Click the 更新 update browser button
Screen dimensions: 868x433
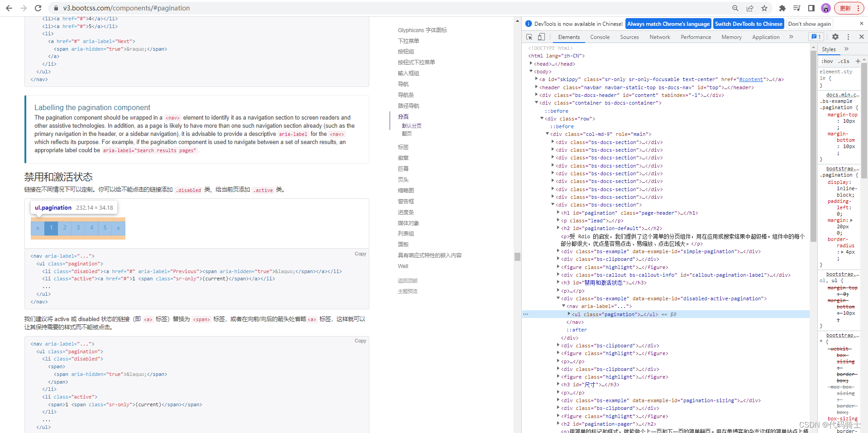[844, 8]
